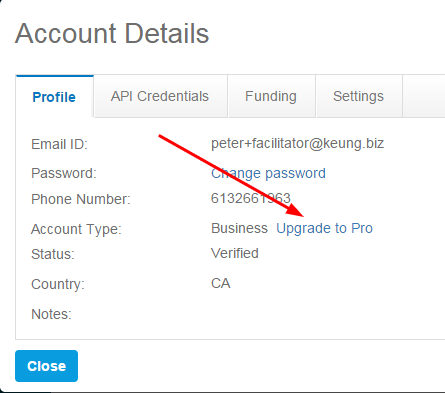Click the Password label
Screen dimensions: 445x393
pos(64,173)
